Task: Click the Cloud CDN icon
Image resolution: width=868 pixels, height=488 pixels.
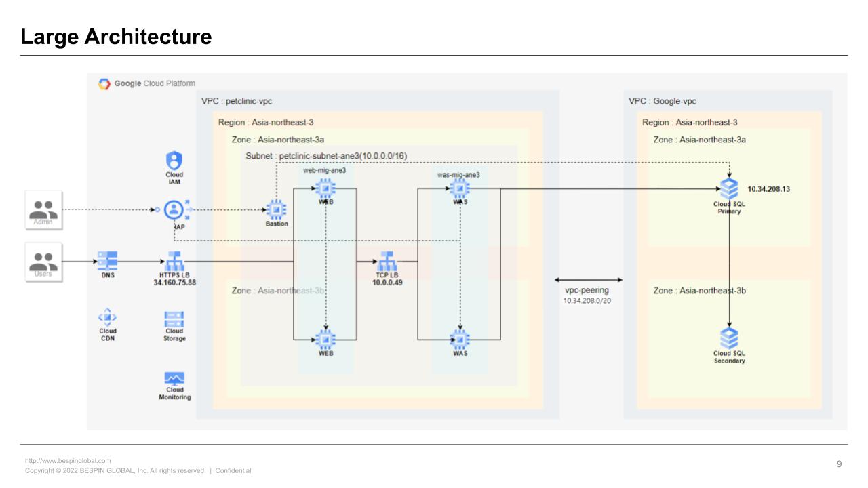Action: point(107,316)
